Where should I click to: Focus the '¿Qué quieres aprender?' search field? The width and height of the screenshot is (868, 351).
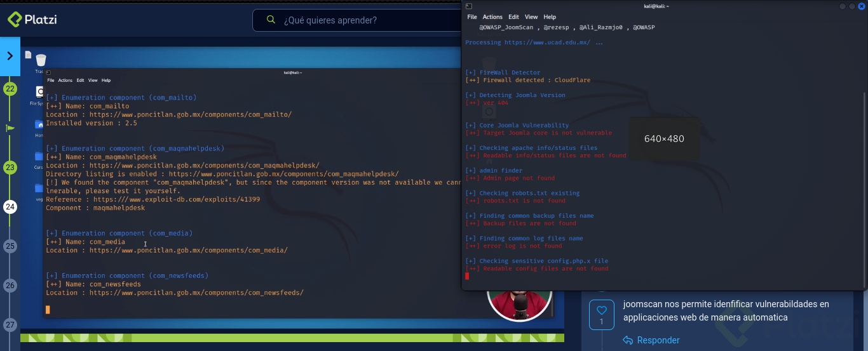[357, 20]
